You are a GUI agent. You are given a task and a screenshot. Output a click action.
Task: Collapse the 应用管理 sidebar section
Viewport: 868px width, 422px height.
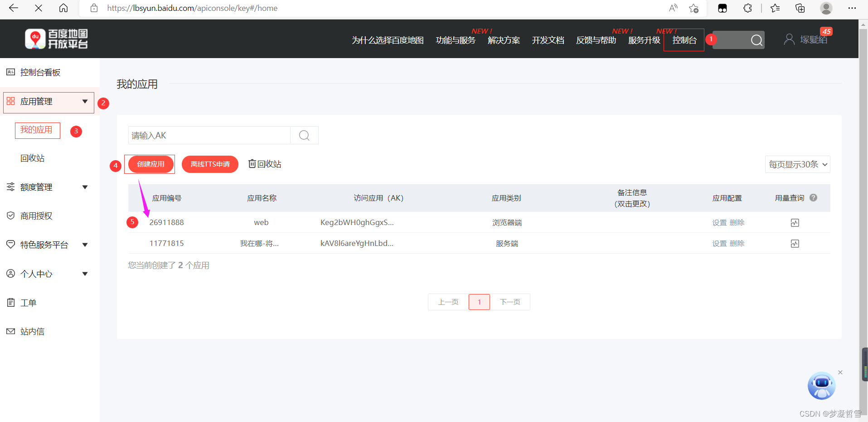pos(84,101)
